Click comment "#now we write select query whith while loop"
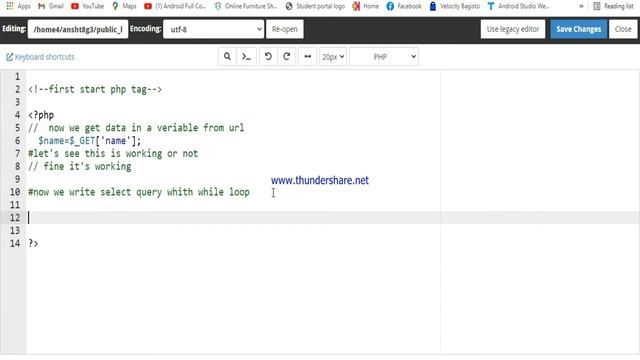 click(139, 192)
